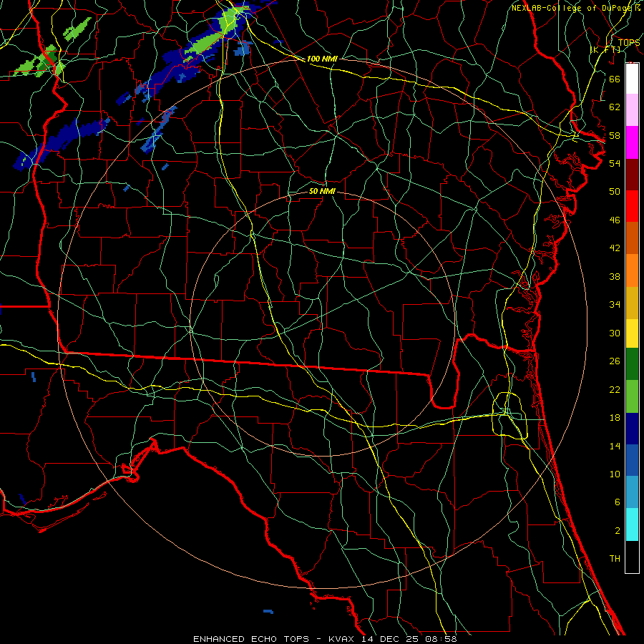The width and height of the screenshot is (644, 644).
Task: Click the legend value 30
Action: click(615, 333)
